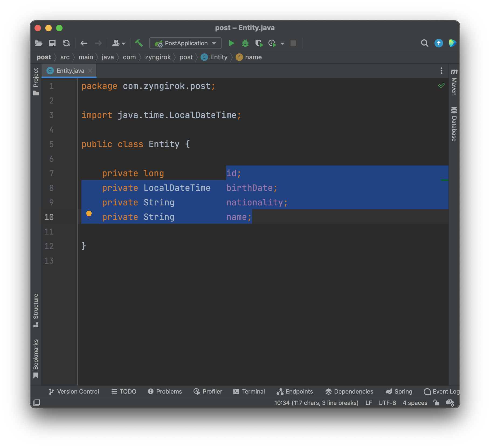Click the Synchronize refresh icon

click(66, 43)
